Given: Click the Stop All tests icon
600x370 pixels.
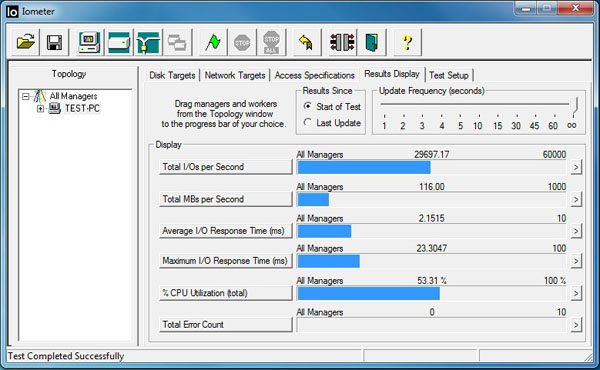Looking at the screenshot, I should coord(271,42).
